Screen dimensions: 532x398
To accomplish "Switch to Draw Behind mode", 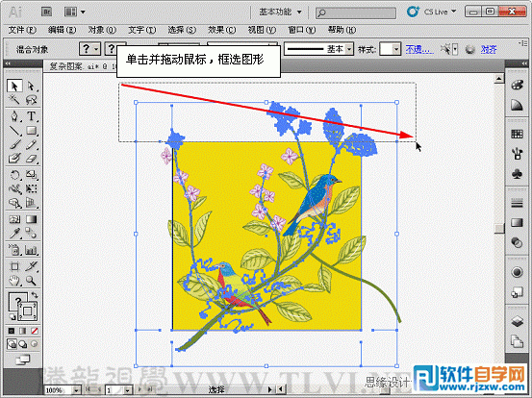I will [x=23, y=344].
